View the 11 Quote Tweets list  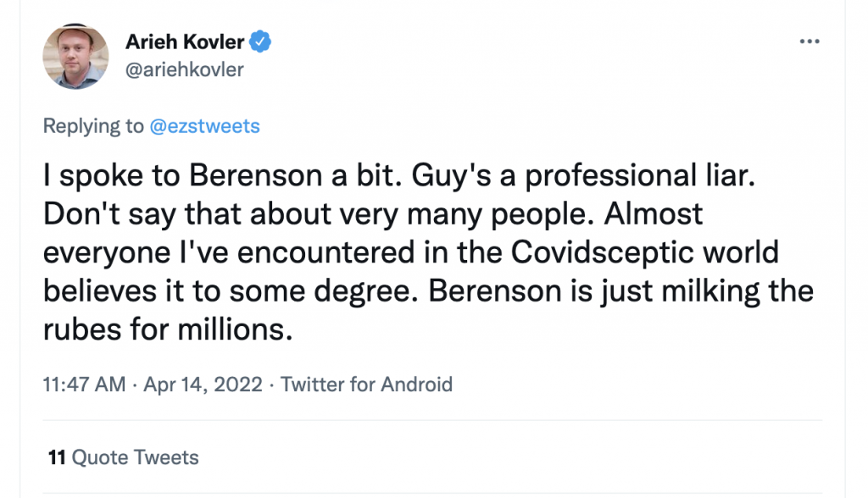(x=124, y=458)
